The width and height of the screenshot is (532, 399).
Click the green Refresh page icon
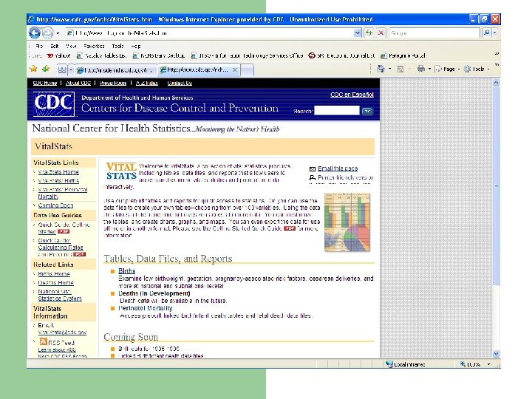(x=369, y=33)
